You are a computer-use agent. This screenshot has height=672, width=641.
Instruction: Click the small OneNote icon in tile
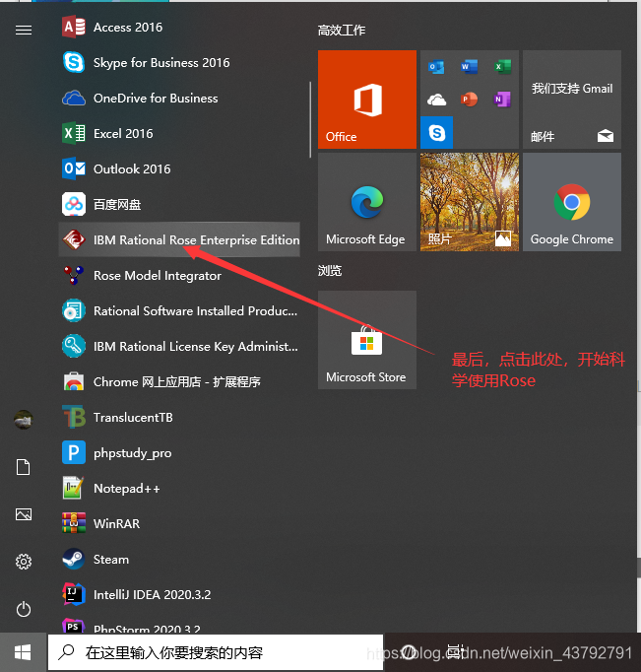pos(502,100)
